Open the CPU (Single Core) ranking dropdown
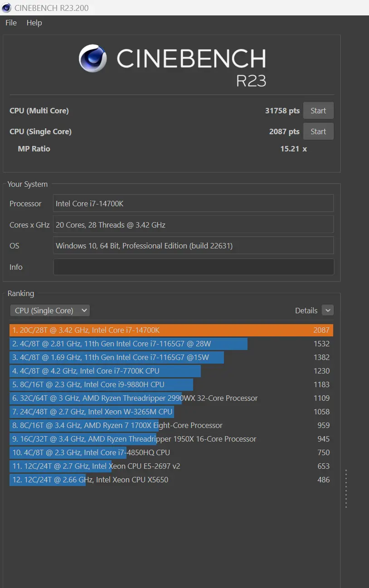Viewport: 369px width, 588px height. pos(50,311)
